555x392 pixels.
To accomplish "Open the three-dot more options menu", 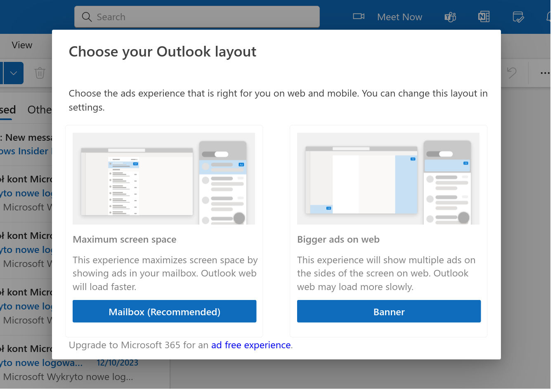I will point(545,73).
